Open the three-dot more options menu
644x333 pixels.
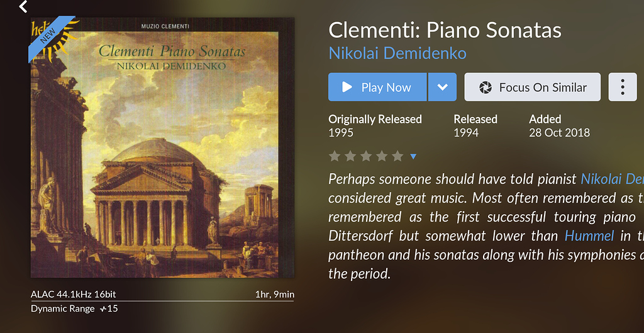(623, 87)
